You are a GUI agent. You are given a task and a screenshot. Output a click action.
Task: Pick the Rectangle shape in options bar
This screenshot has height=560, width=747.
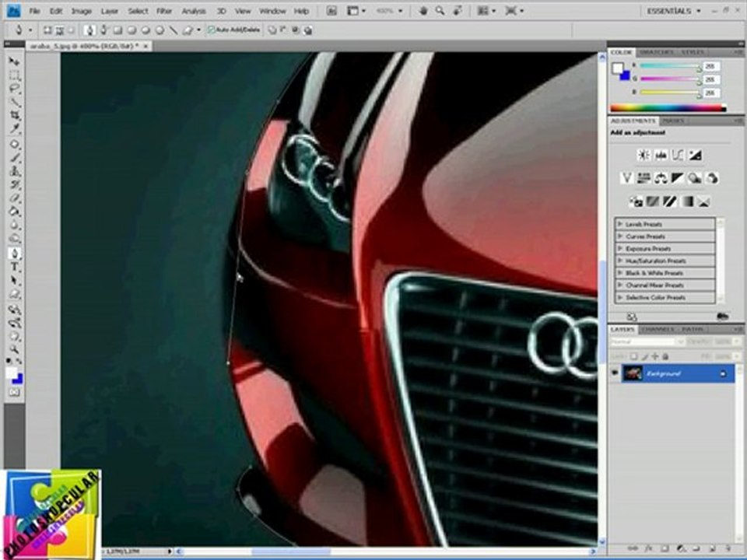[117, 30]
